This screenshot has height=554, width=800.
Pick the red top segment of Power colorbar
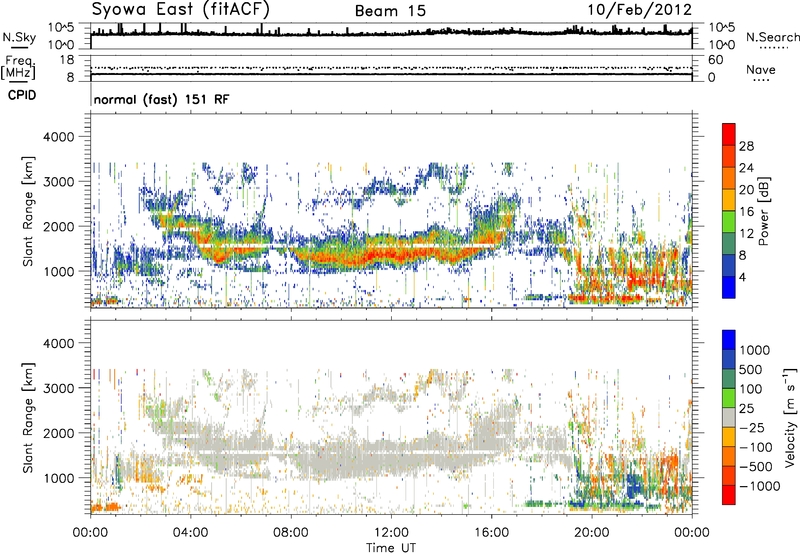[729, 135]
